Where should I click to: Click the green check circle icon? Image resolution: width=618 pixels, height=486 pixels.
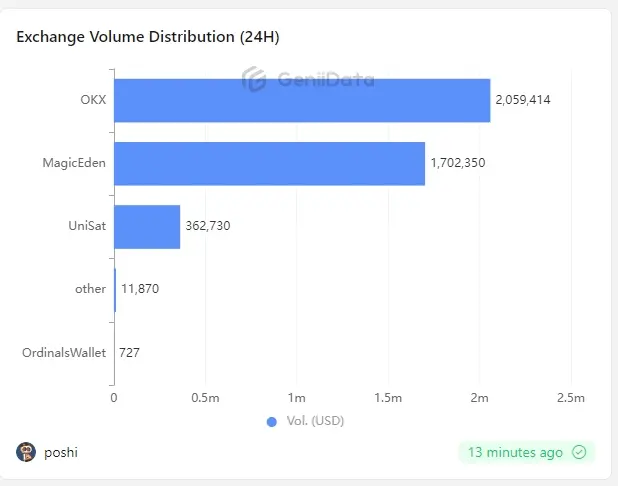coord(579,452)
